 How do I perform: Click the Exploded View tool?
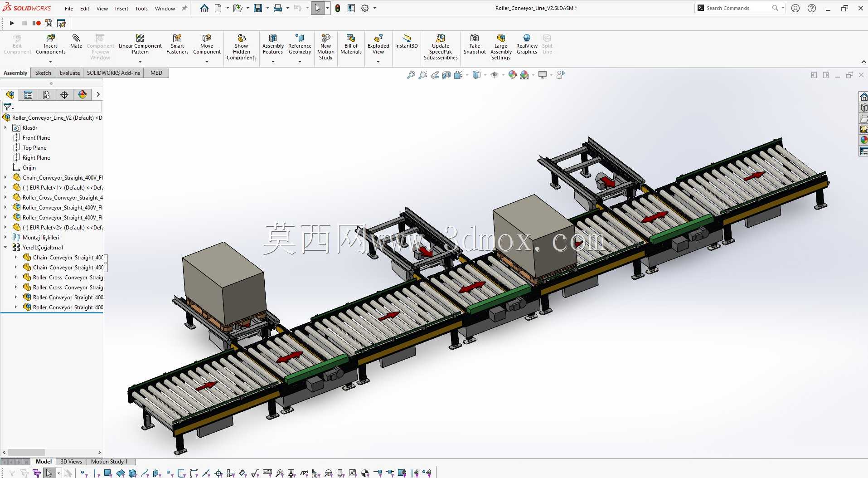pyautogui.click(x=378, y=44)
